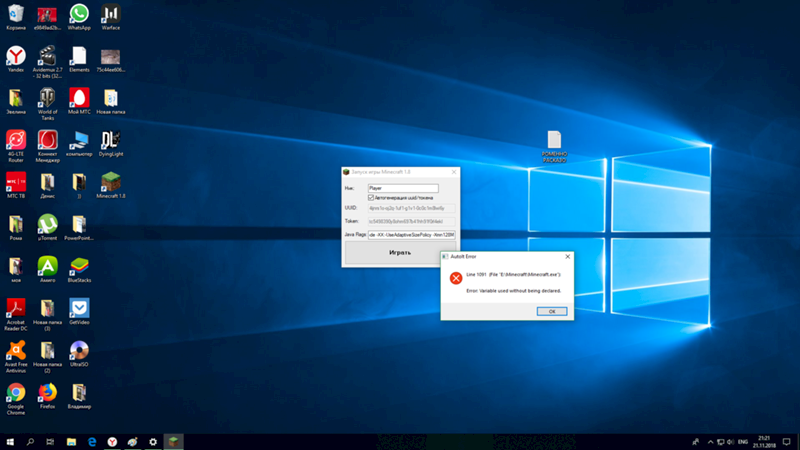The height and width of the screenshot is (450, 800).
Task: Select the Денис folder icon
Action: [47, 185]
